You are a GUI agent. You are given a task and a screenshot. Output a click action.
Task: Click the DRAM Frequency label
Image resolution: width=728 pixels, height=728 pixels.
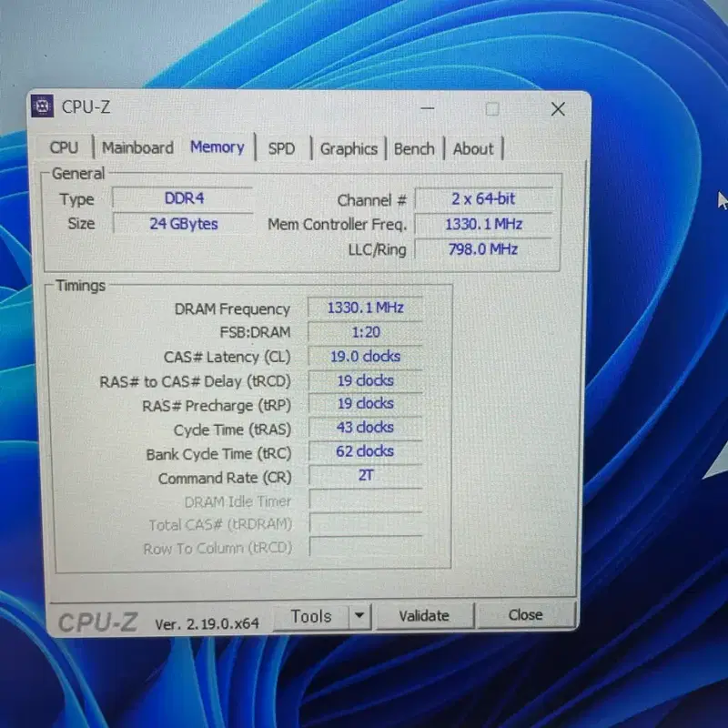point(232,309)
